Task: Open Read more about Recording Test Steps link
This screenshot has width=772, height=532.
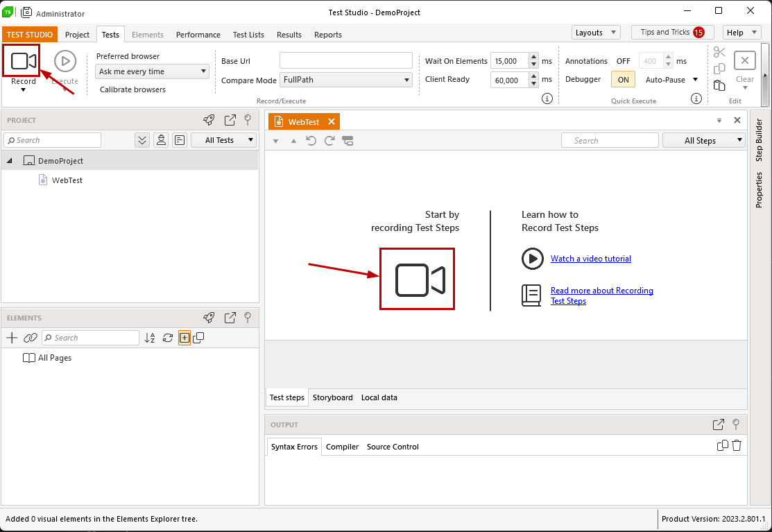Action: [x=601, y=295]
